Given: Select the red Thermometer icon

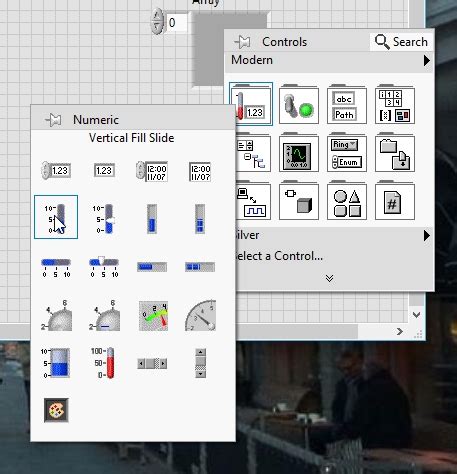Looking at the screenshot, I should (103, 363).
